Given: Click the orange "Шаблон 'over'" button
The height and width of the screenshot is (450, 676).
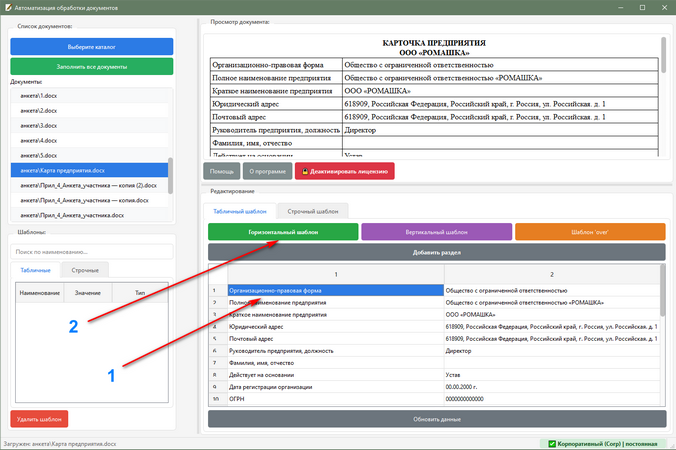Looking at the screenshot, I should click(590, 232).
